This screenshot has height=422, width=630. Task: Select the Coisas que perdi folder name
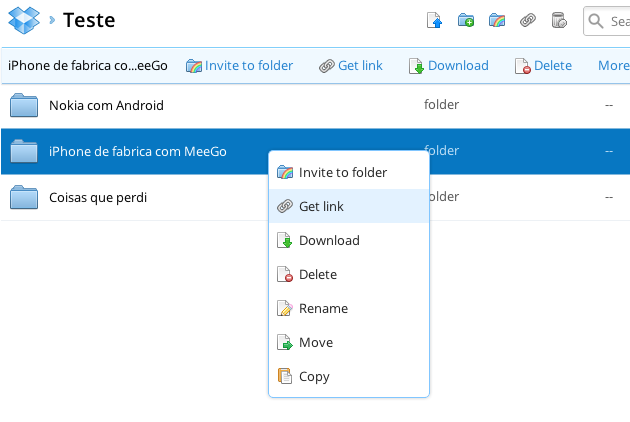click(98, 197)
